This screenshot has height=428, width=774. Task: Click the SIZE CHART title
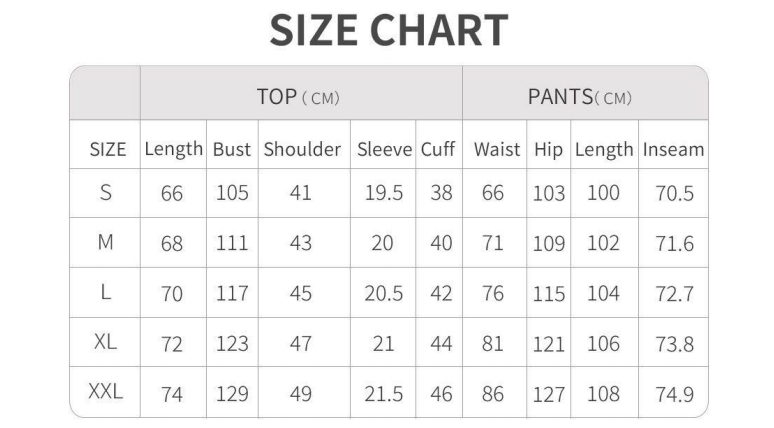point(387,31)
